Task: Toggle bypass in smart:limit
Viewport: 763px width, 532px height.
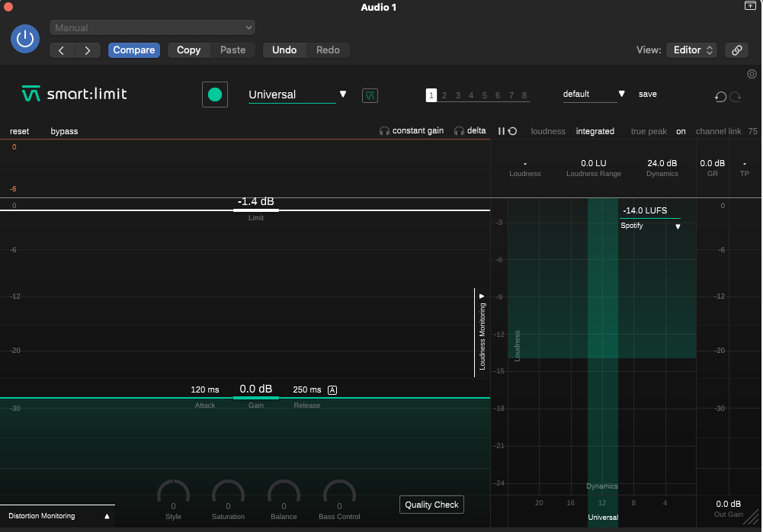Action: (x=64, y=131)
